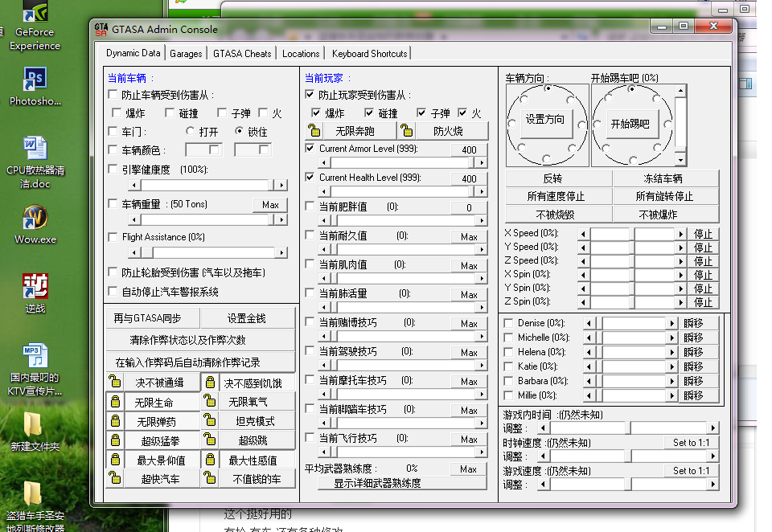Click the lock icon beside 坦克模式
This screenshot has height=532, width=772.
pos(210,420)
